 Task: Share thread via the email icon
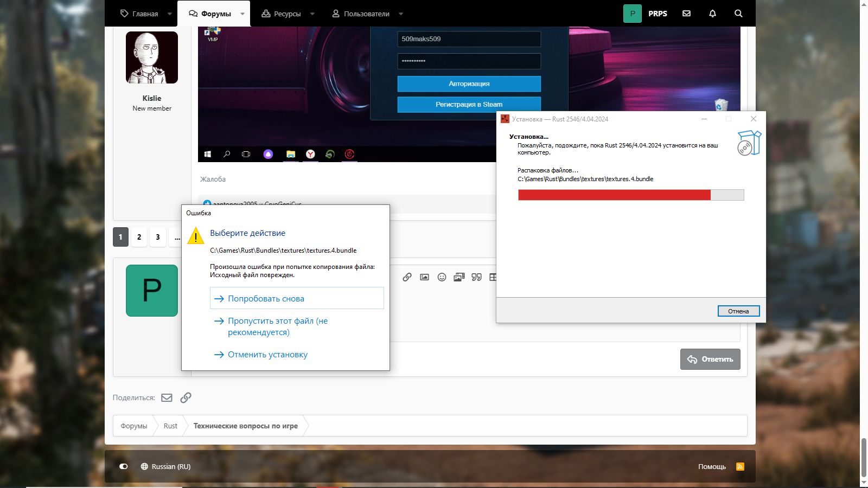coord(167,397)
